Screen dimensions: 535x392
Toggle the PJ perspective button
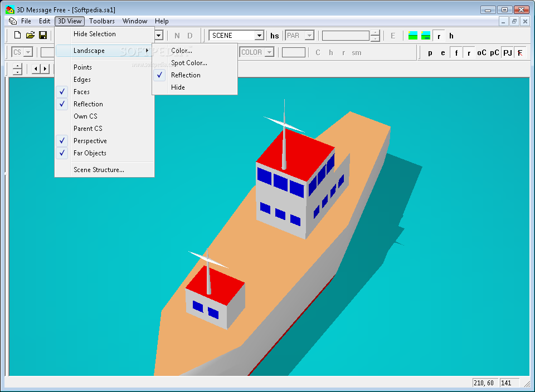(x=507, y=53)
